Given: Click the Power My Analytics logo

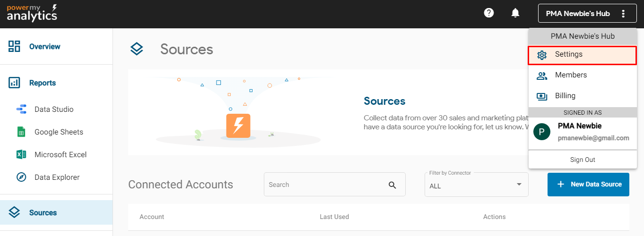Looking at the screenshot, I should pyautogui.click(x=32, y=13).
